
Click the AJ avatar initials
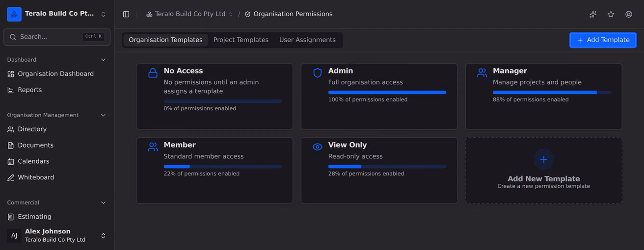[14, 235]
